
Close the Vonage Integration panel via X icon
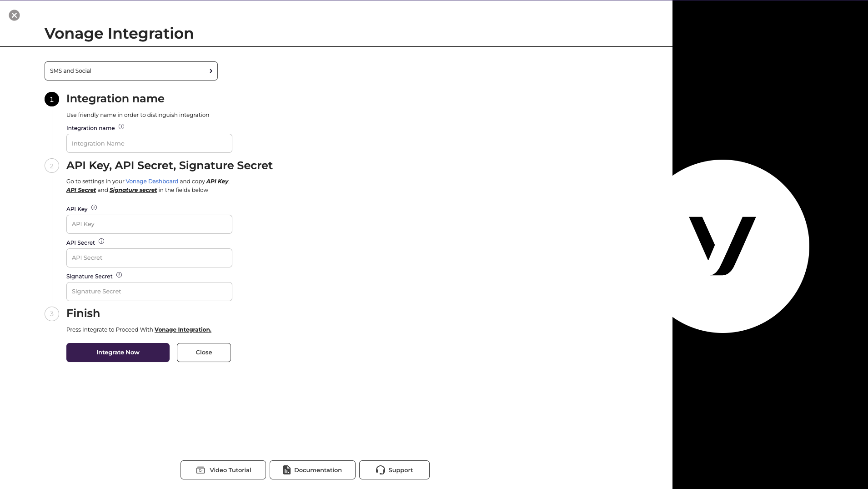tap(14, 15)
